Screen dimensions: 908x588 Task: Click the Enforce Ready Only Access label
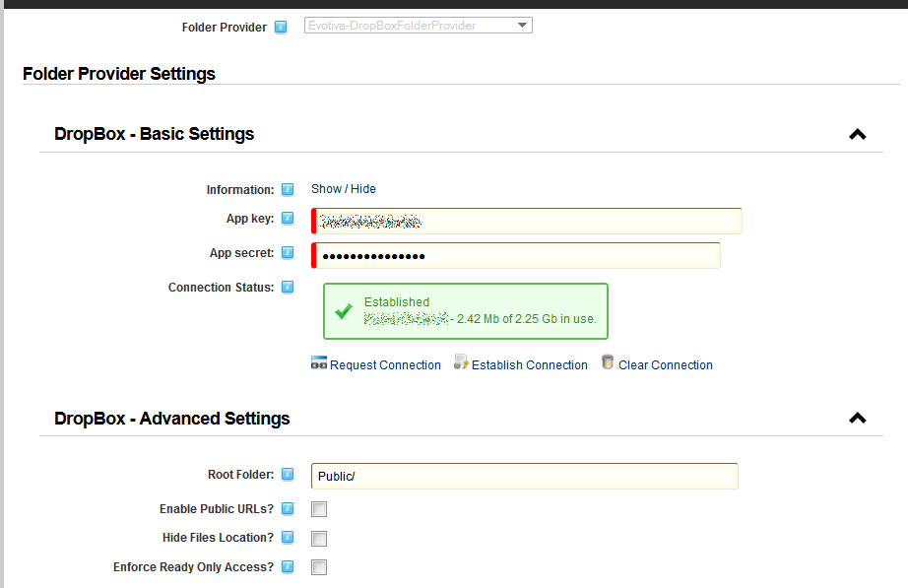coord(193,567)
